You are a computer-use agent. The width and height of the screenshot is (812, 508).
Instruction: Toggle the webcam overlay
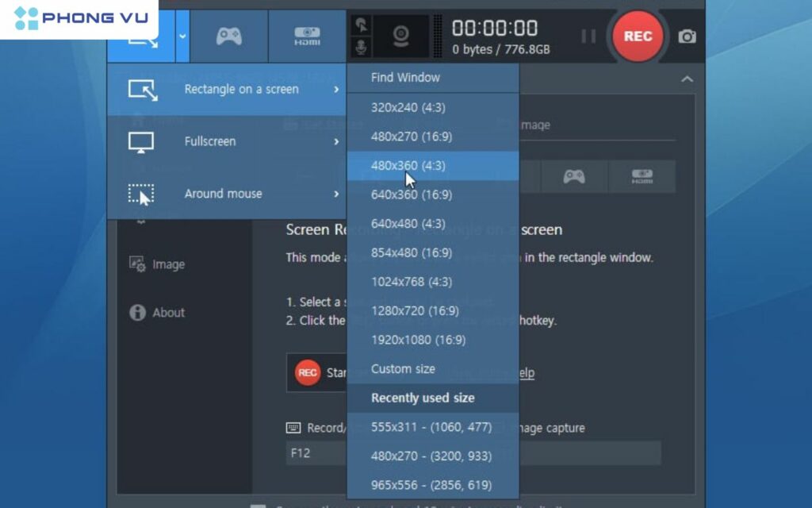tap(401, 37)
